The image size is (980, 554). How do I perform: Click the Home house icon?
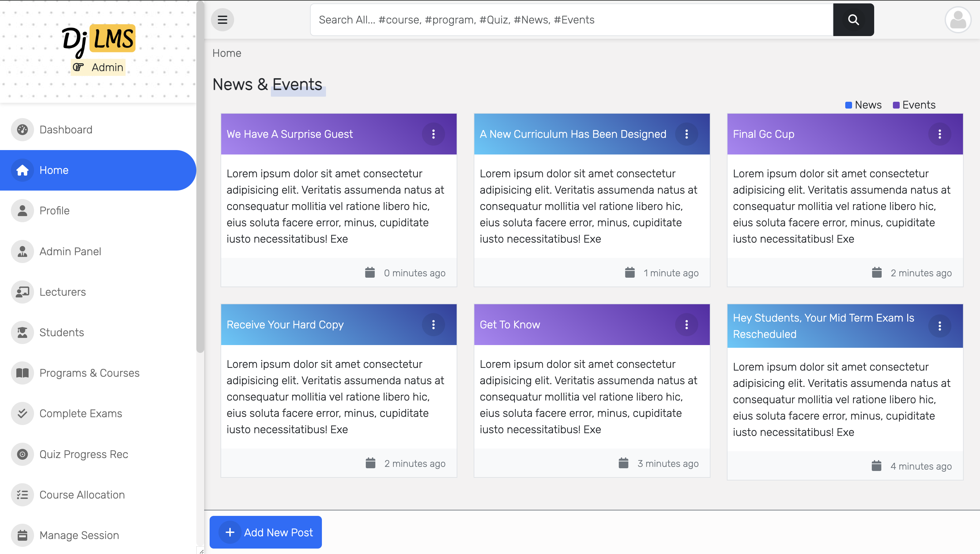tap(22, 170)
